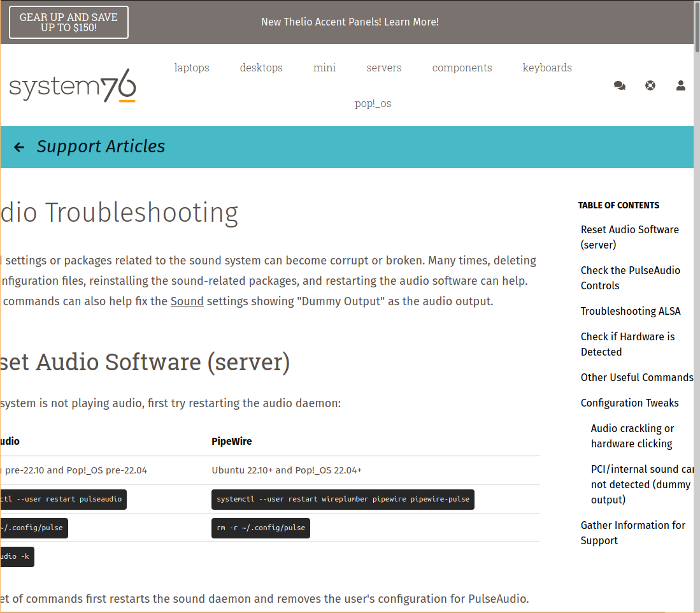The height and width of the screenshot is (613, 700).
Task: Open Troubleshooting ALSA in table of contents
Action: pos(631,311)
